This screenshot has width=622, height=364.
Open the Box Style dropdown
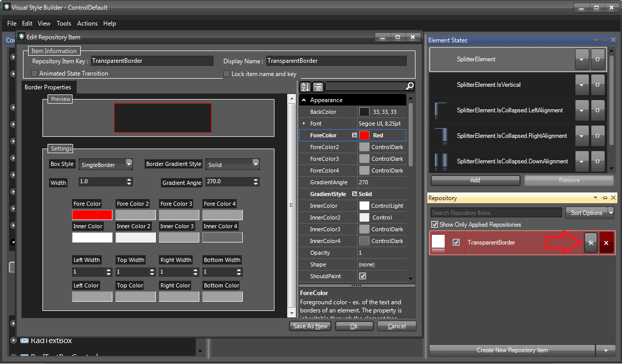129,163
